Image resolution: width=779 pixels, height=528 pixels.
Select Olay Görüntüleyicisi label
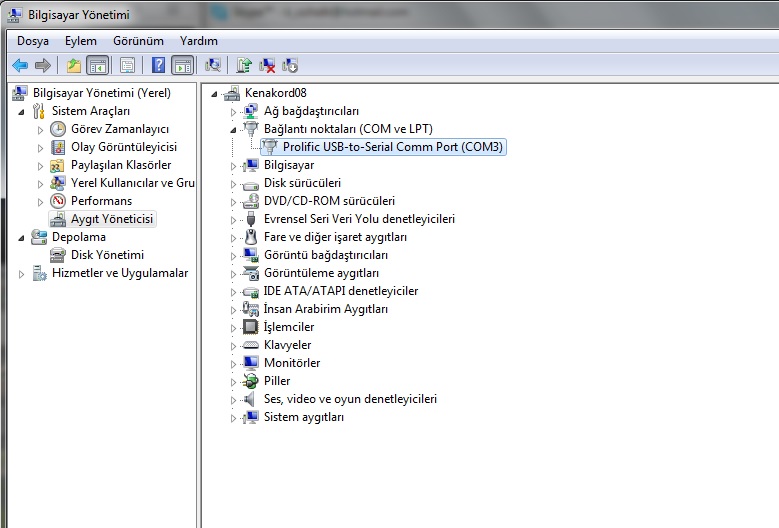[124, 147]
